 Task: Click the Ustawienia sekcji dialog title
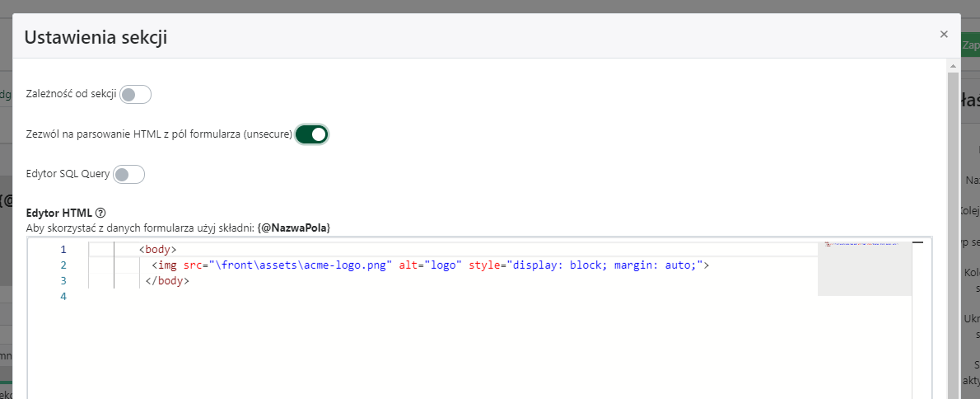[96, 36]
